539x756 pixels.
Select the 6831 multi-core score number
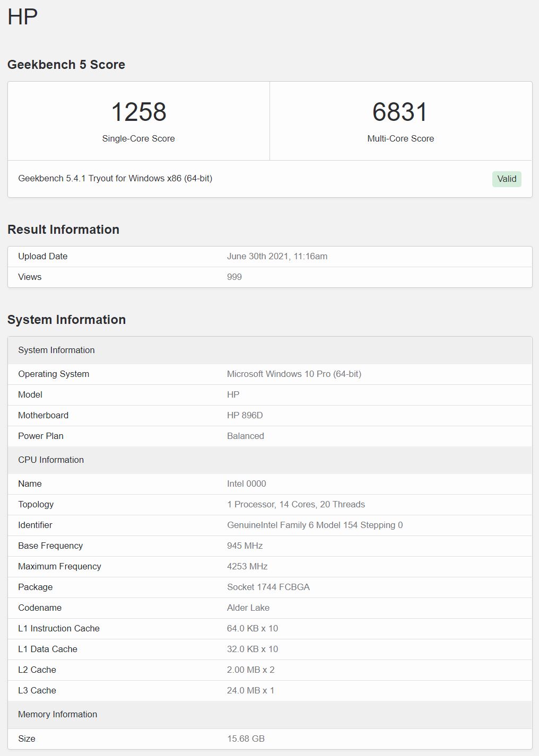tap(400, 112)
